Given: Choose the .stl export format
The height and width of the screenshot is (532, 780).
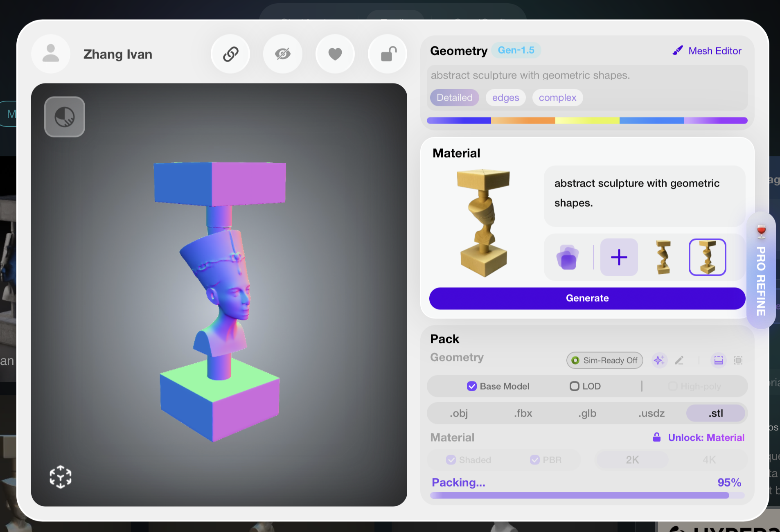Looking at the screenshot, I should coord(716,413).
